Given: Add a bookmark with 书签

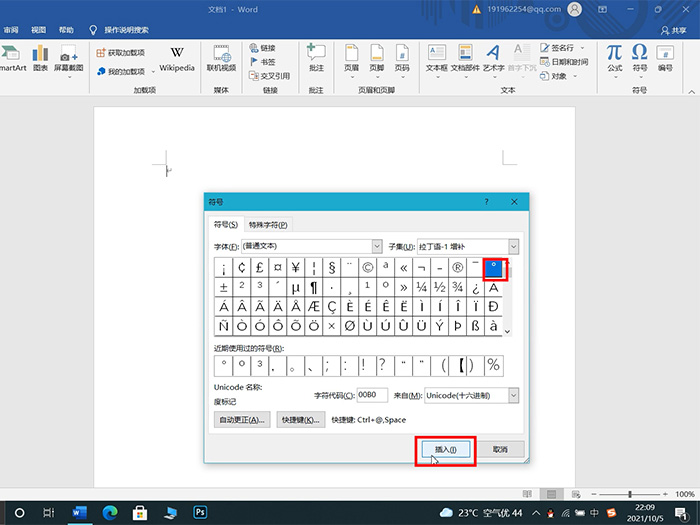Looking at the screenshot, I should [262, 62].
